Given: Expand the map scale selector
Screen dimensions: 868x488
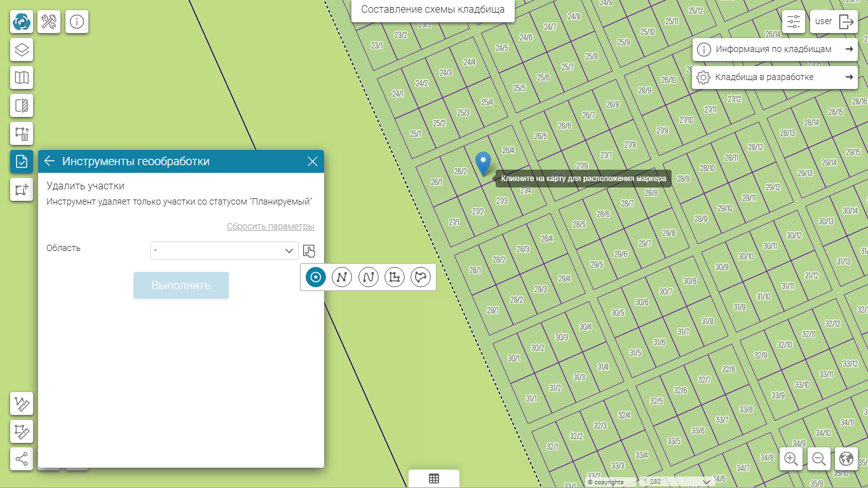Looking at the screenshot, I should coord(704,482).
